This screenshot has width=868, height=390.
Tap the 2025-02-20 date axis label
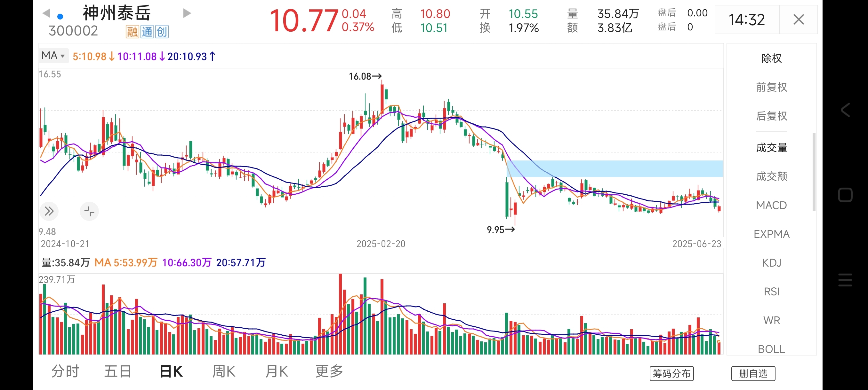(x=381, y=244)
